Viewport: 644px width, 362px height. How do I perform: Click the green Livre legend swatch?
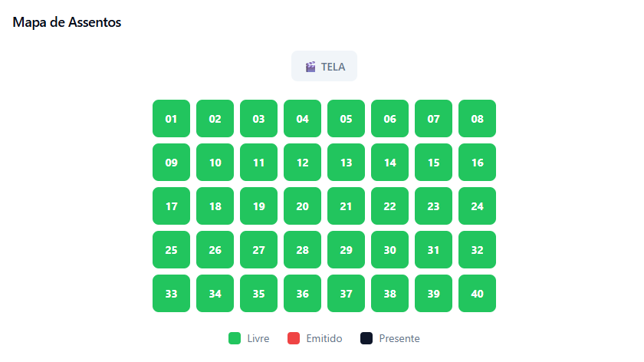point(235,338)
